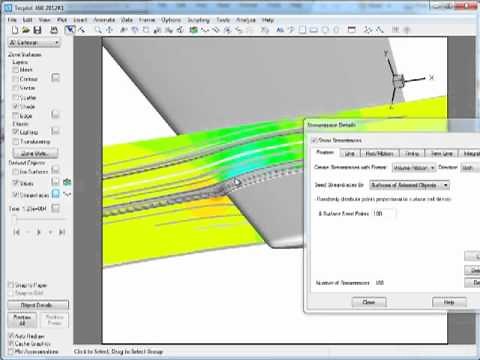The image size is (480, 360).
Task: Click Help button in Streamtrace Details
Action: click(449, 302)
